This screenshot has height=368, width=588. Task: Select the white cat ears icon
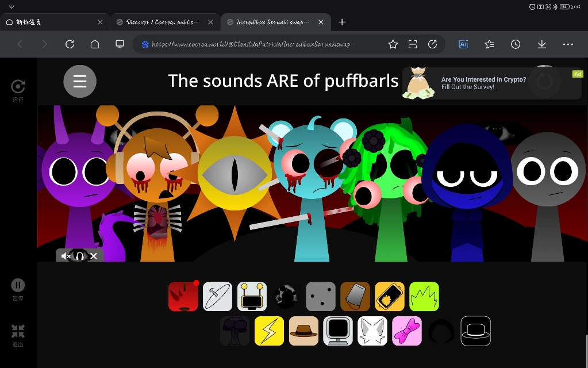[x=372, y=331]
